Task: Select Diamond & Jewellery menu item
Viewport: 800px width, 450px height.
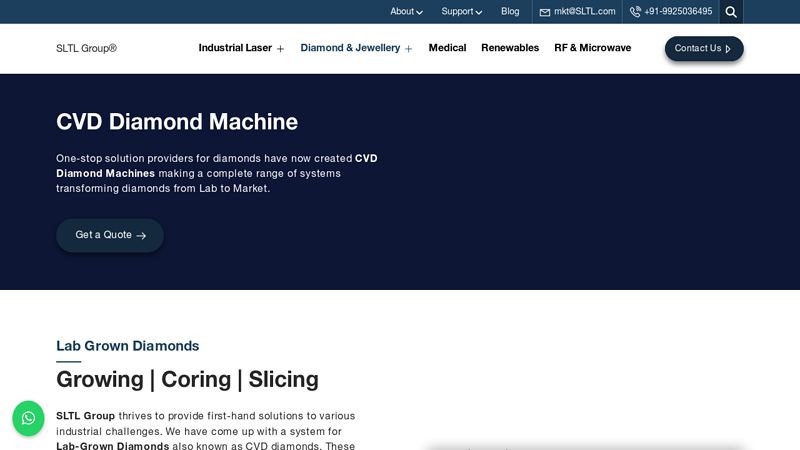Action: 350,48
